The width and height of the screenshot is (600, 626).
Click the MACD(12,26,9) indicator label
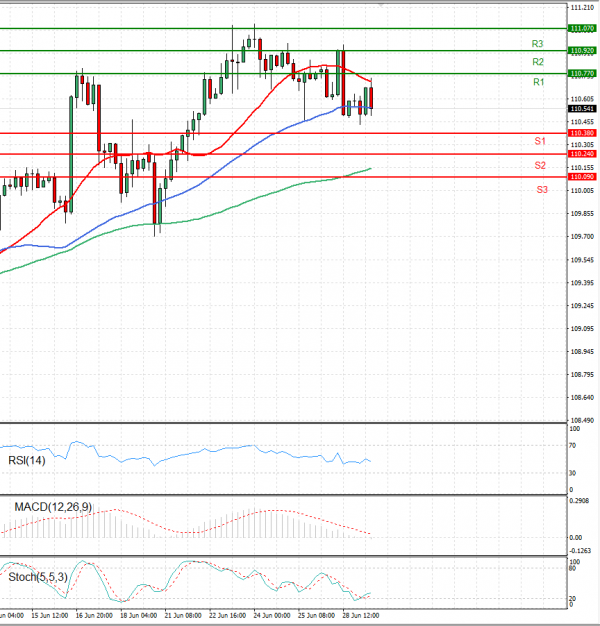tap(53, 507)
